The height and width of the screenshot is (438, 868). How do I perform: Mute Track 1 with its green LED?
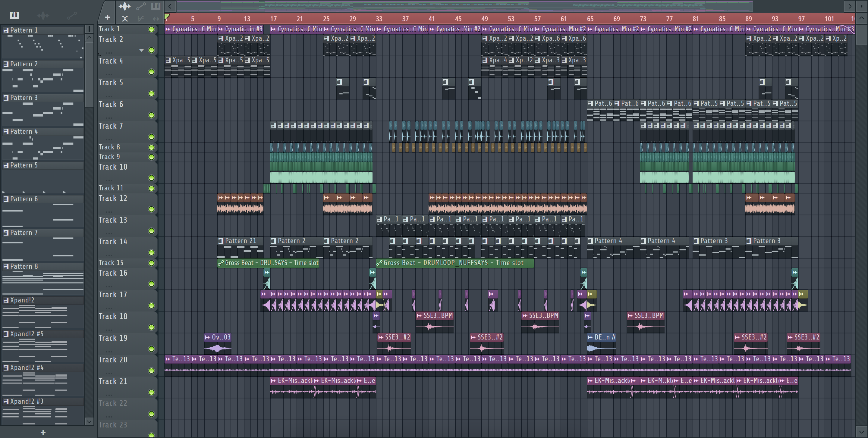tap(152, 30)
